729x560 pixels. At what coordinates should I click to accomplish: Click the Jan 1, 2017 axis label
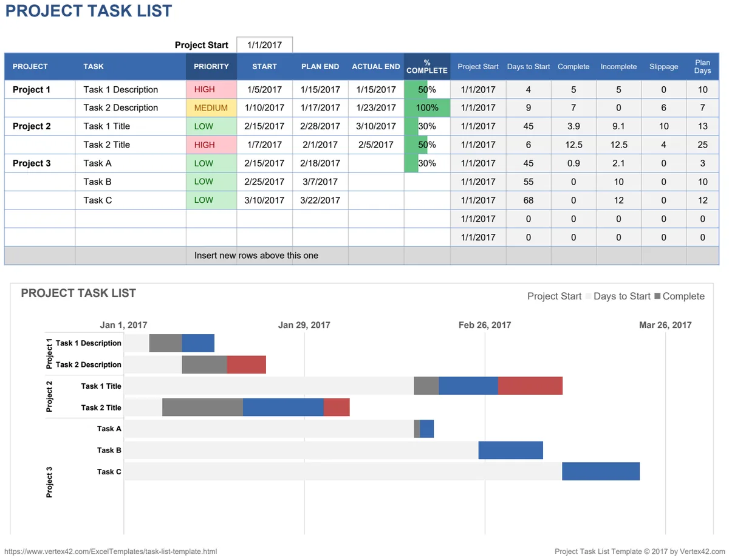tap(123, 325)
